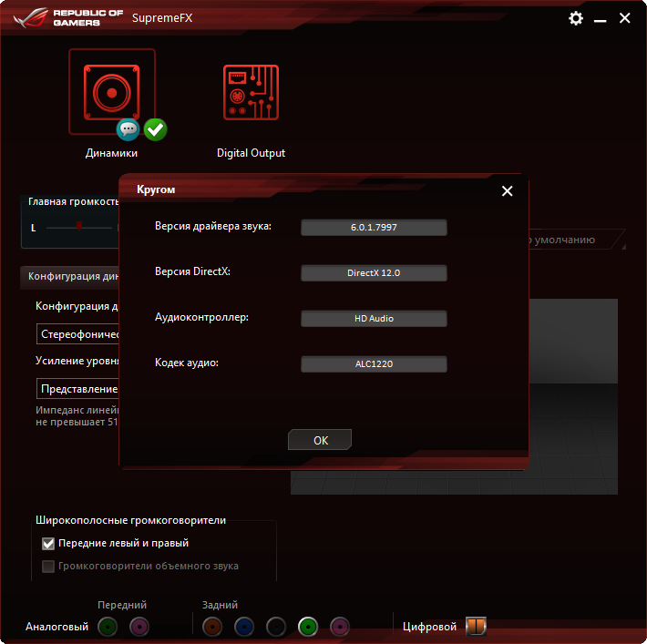Click the ALC1220 codec field
The image size is (647, 644).
[x=374, y=364]
